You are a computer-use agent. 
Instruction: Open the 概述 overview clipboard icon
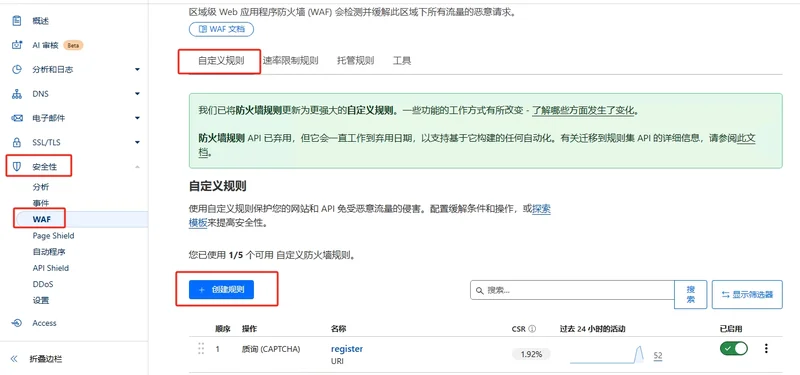pos(17,21)
